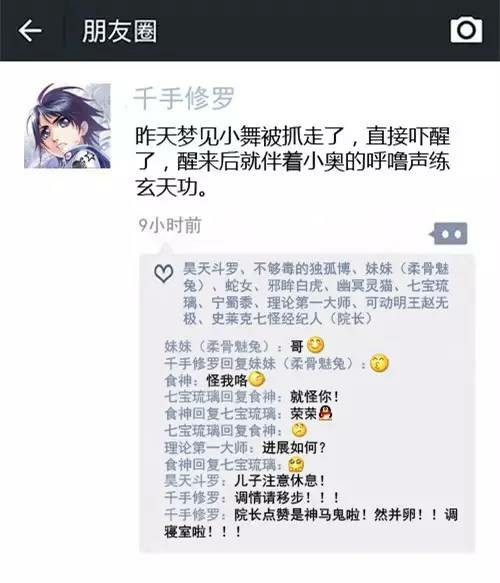The width and height of the screenshot is (500, 583).
Task: Open 不够毒的独孤博 in the likes list
Action: pos(301,268)
